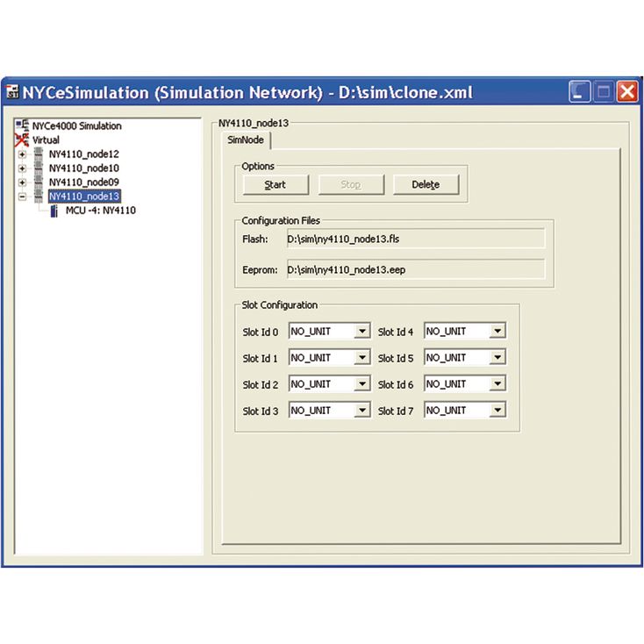Click the Virtual crossed-out network icon

click(22, 140)
